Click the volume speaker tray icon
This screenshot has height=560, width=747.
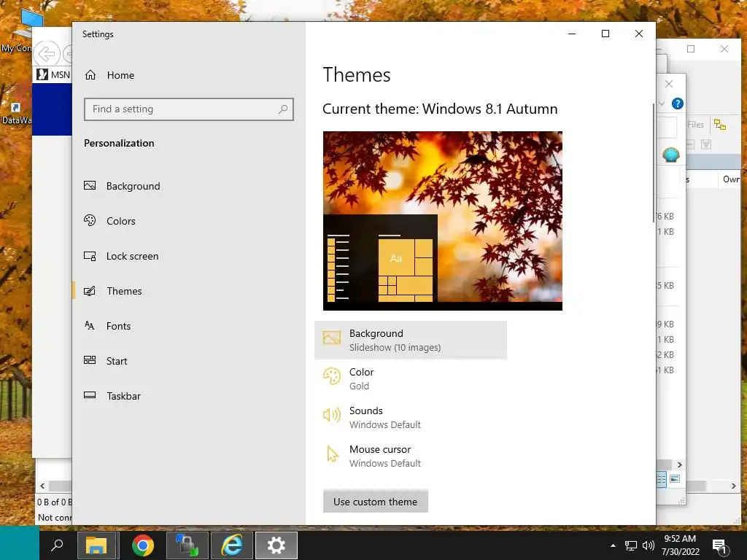(x=648, y=545)
